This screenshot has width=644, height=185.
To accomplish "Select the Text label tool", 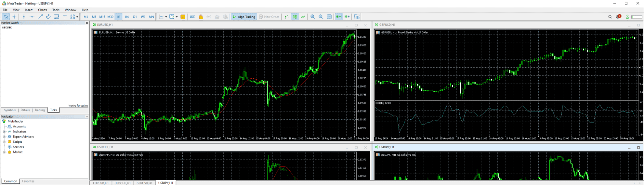I will (65, 17).
